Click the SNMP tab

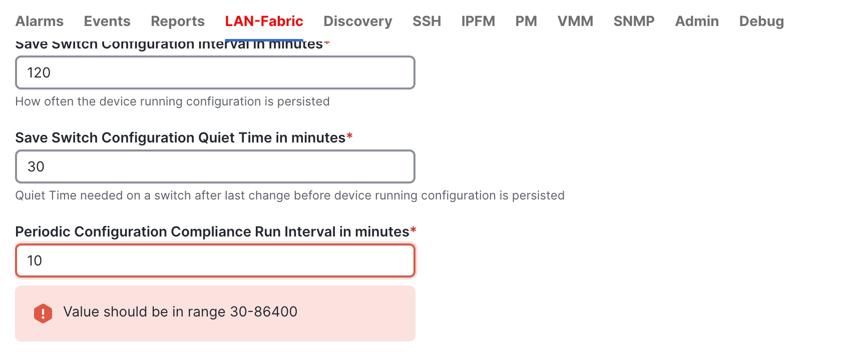point(634,21)
